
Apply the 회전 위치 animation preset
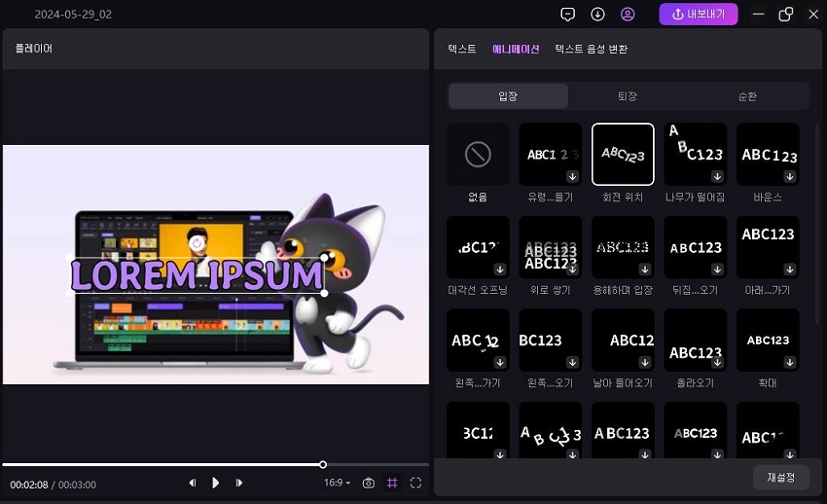(x=623, y=155)
